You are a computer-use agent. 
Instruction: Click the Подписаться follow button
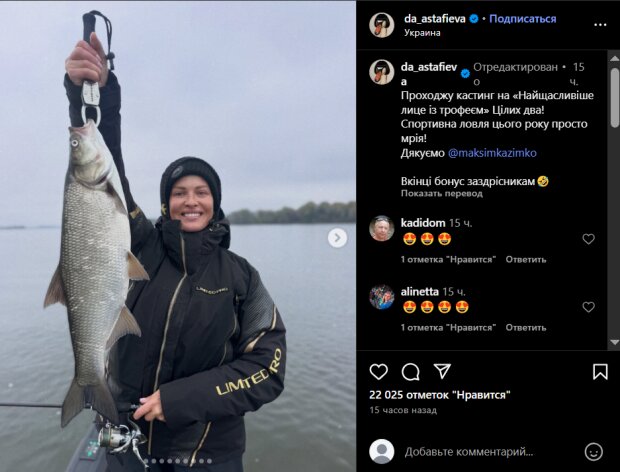click(522, 19)
